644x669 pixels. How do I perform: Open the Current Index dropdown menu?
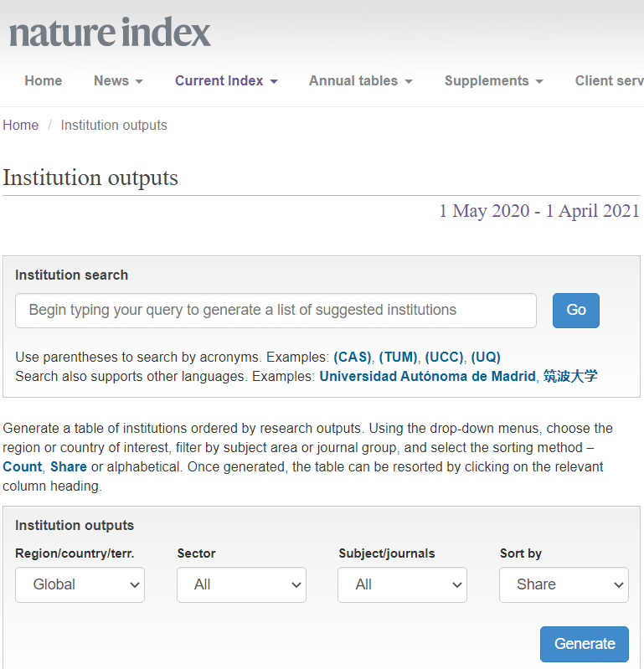click(226, 80)
